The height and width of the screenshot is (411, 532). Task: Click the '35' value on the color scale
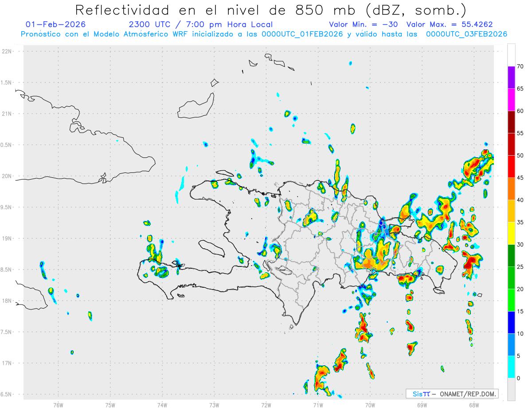pos(520,222)
